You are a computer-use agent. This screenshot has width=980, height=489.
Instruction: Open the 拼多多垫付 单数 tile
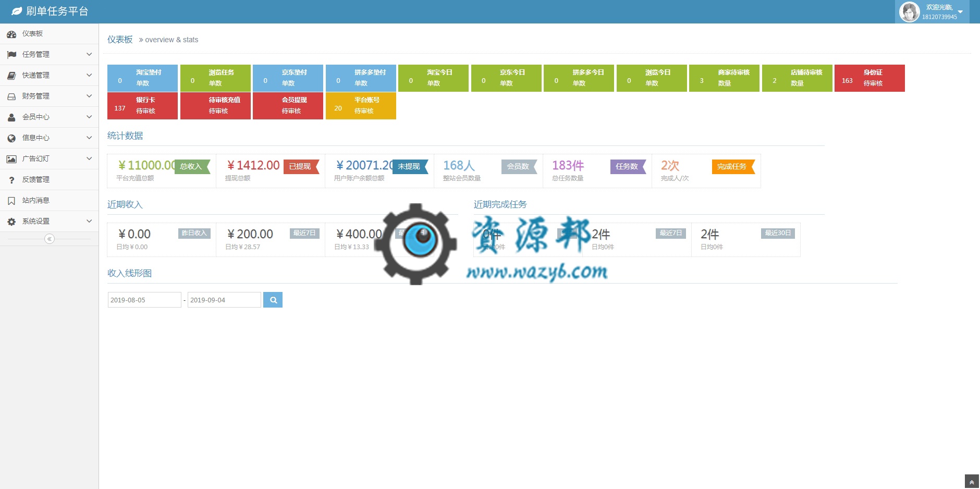(361, 78)
